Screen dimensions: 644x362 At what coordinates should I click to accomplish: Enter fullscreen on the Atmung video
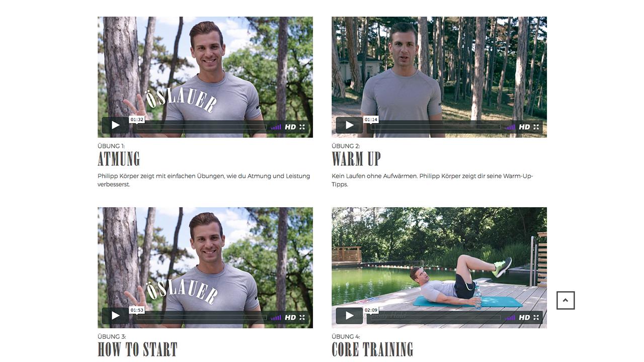302,127
